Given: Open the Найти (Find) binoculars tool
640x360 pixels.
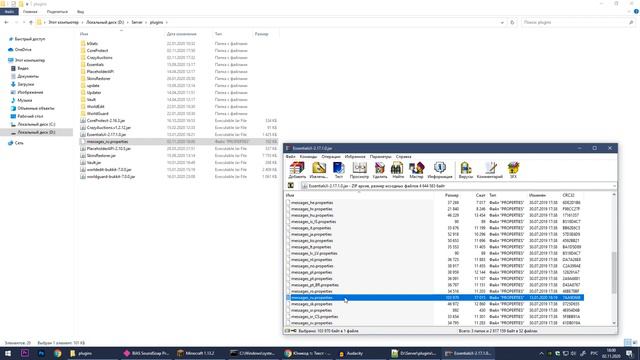Looking at the screenshot, I should (398, 170).
